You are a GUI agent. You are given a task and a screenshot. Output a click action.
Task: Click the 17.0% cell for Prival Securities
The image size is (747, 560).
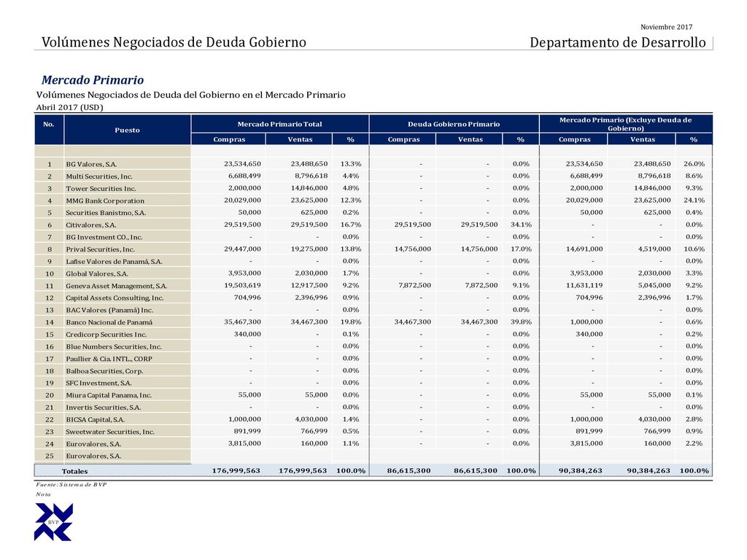pos(521,249)
